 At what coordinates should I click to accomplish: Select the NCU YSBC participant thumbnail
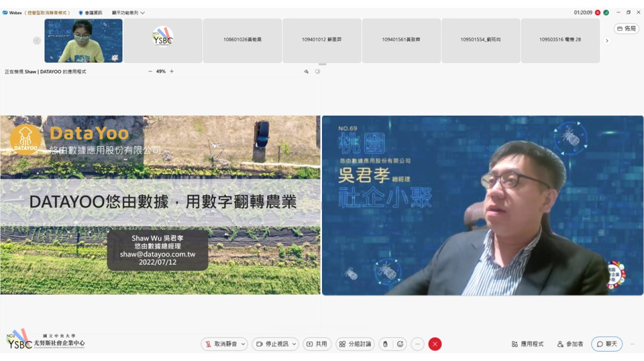(163, 40)
